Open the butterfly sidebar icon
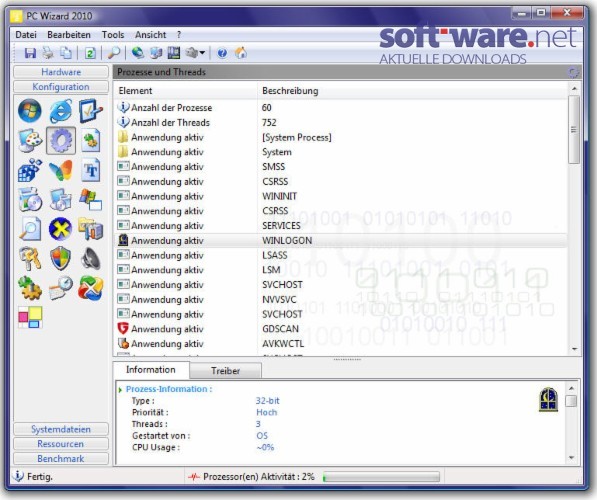 click(61, 170)
